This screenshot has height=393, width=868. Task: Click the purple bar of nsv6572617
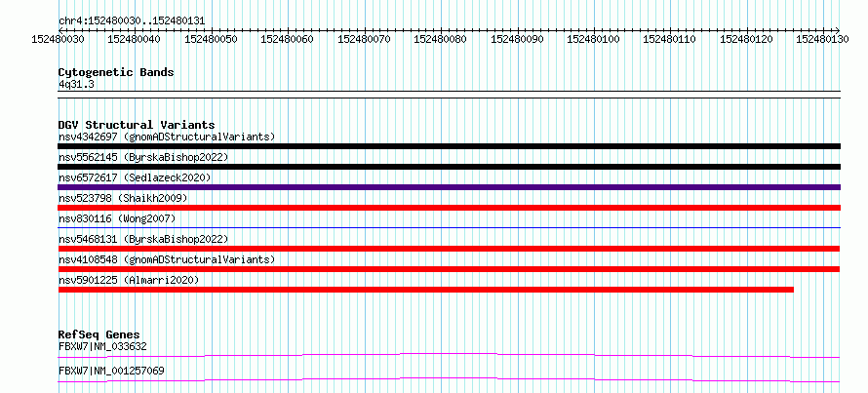click(x=449, y=187)
